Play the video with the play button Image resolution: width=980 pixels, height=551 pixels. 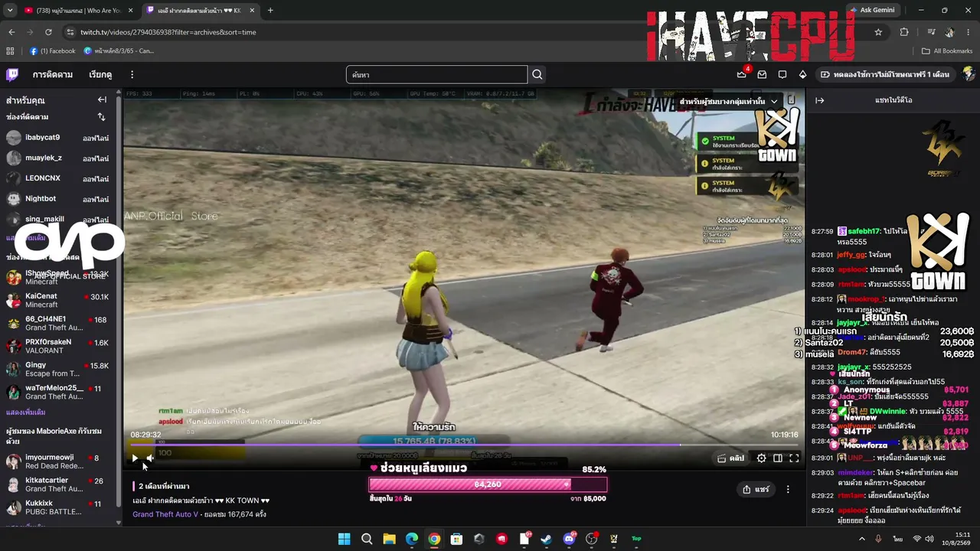[135, 458]
